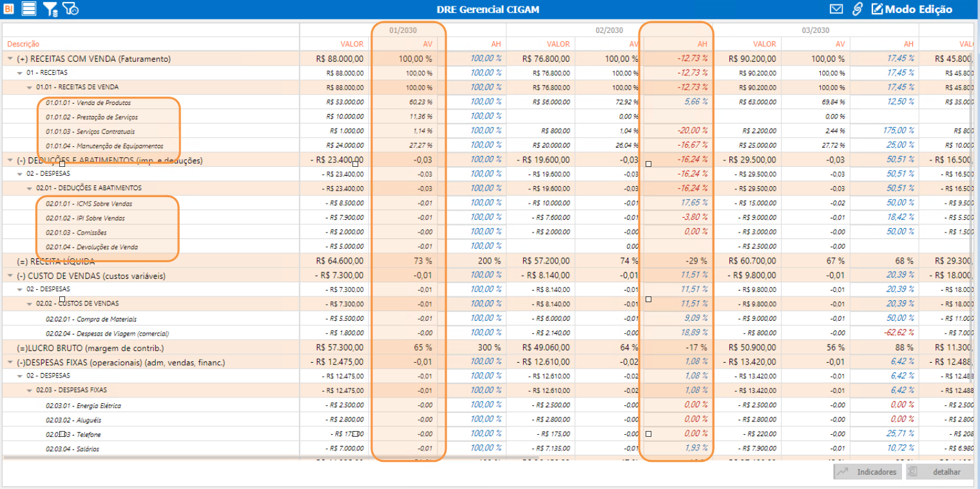
Task: Click the 60,23 % AV cell
Action: (x=421, y=102)
